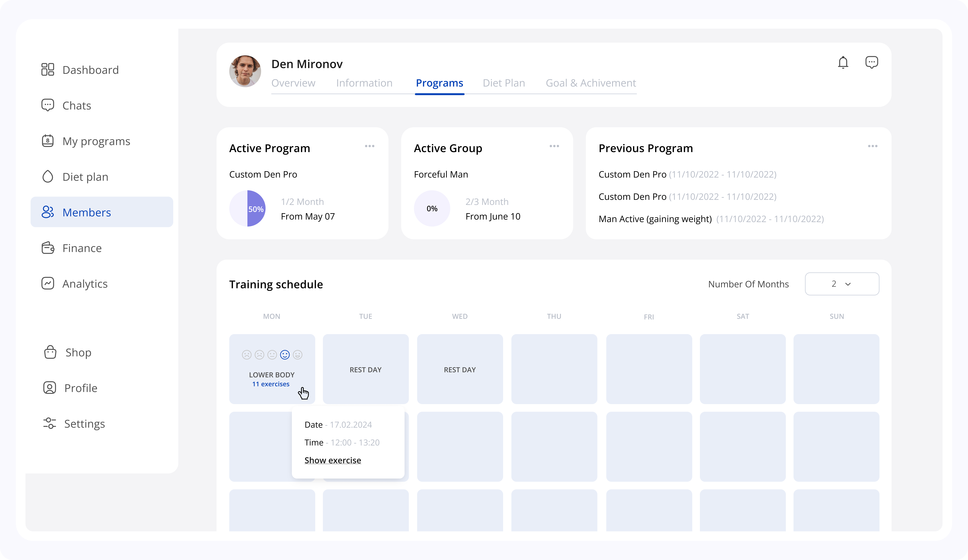Click Den Mironov's profile photo
968x560 pixels.
pos(245,71)
